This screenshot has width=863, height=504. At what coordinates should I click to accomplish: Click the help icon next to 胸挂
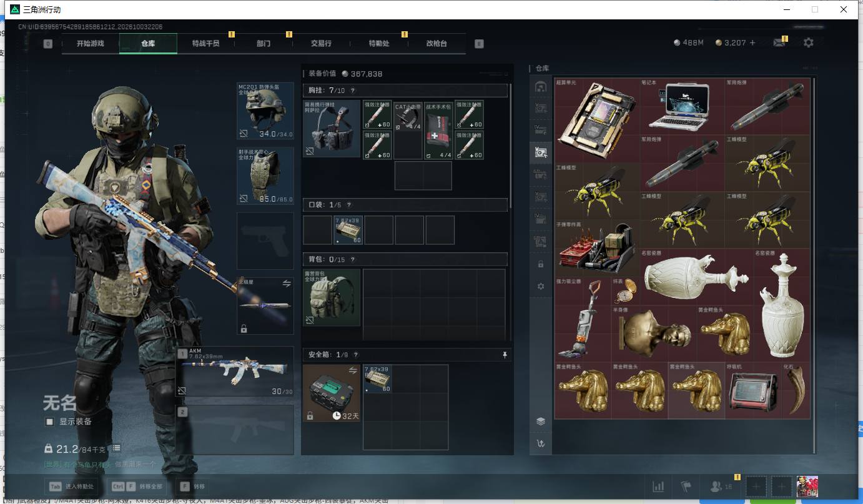click(x=353, y=91)
